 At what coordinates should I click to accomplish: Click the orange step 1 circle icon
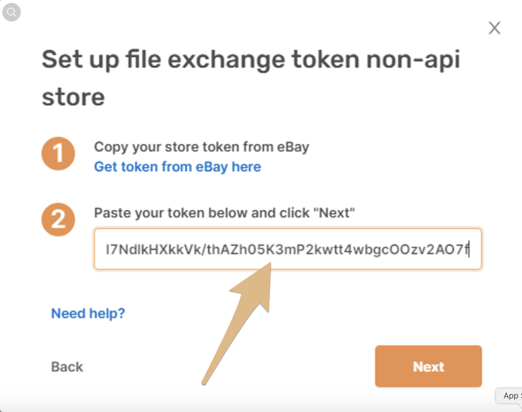[58, 154]
